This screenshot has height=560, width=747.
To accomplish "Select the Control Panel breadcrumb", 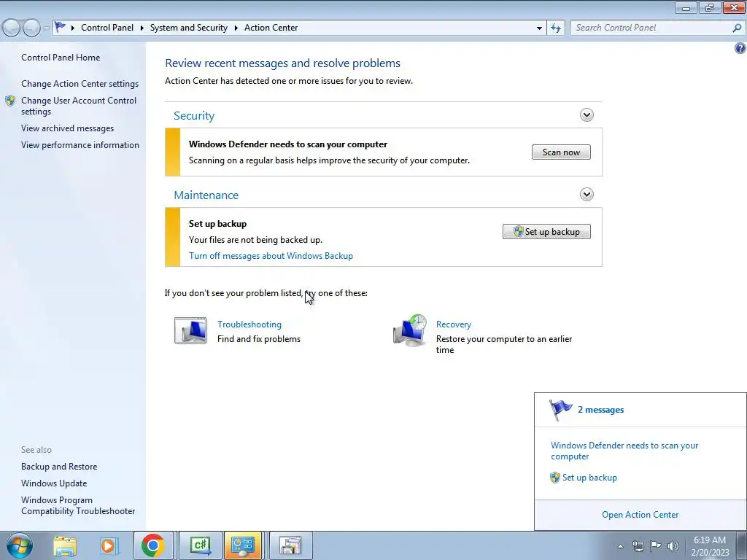I will tap(107, 28).
